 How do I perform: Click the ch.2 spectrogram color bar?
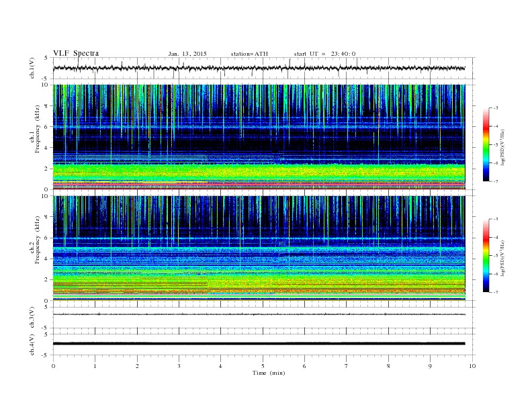[486, 256]
